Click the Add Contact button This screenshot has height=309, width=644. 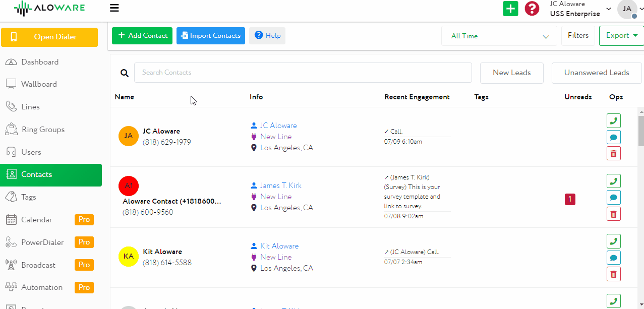(142, 36)
